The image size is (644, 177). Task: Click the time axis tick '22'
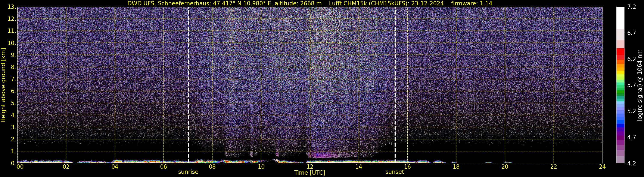click(554, 167)
